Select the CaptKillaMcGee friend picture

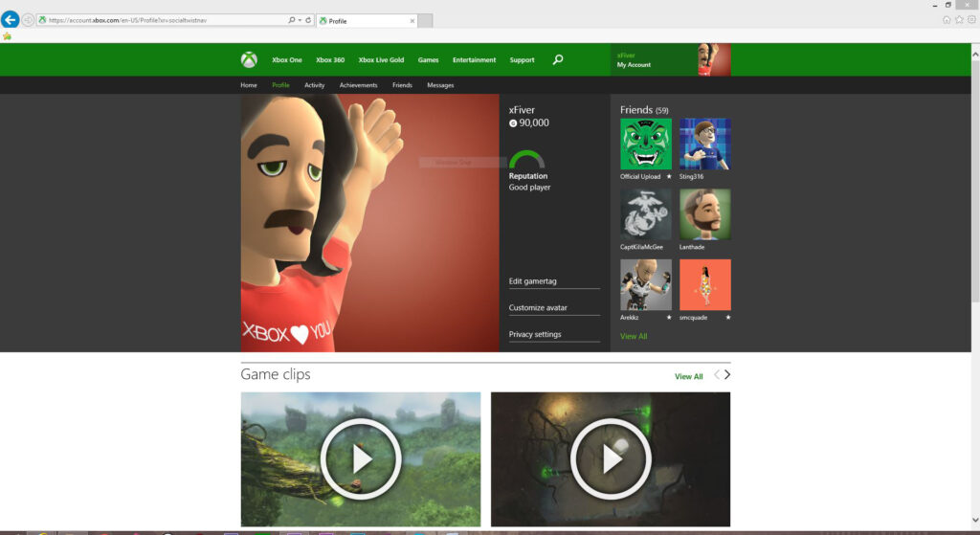click(x=646, y=213)
